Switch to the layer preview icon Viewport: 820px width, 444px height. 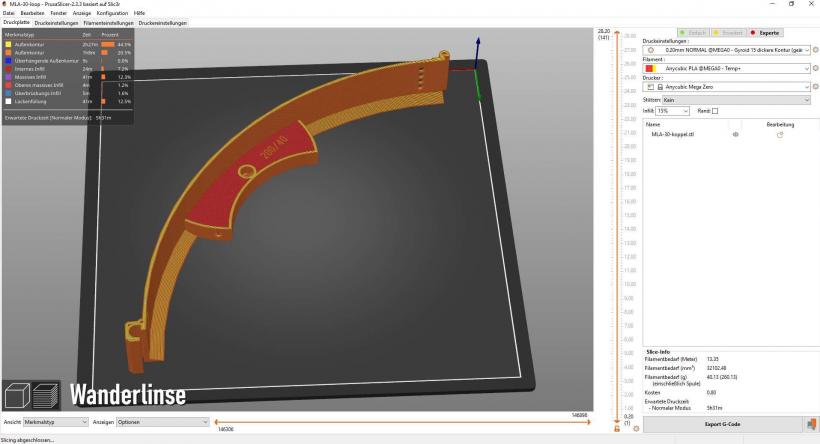44,395
